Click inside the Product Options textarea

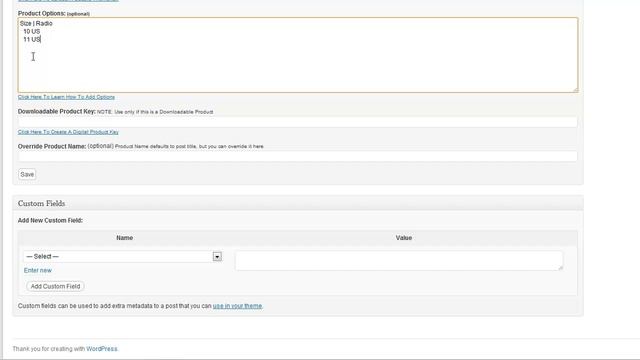point(298,55)
